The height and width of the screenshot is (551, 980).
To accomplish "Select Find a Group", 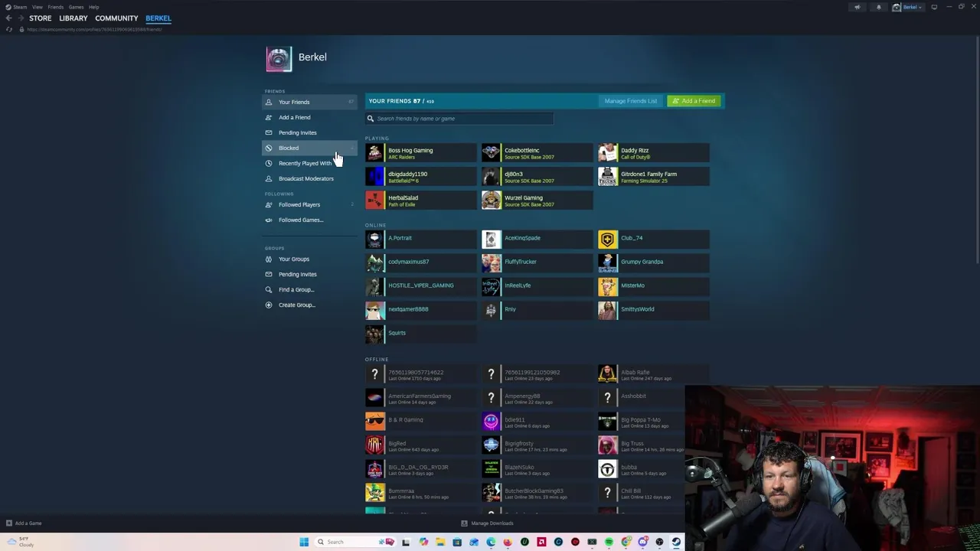I will point(309,289).
